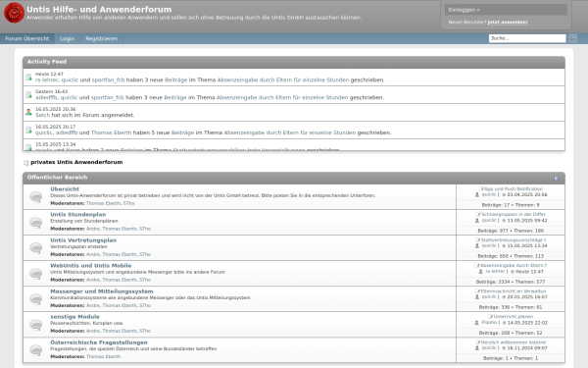Click user icon beside Selch registration entry
This screenshot has height=368, width=588.
(x=28, y=112)
